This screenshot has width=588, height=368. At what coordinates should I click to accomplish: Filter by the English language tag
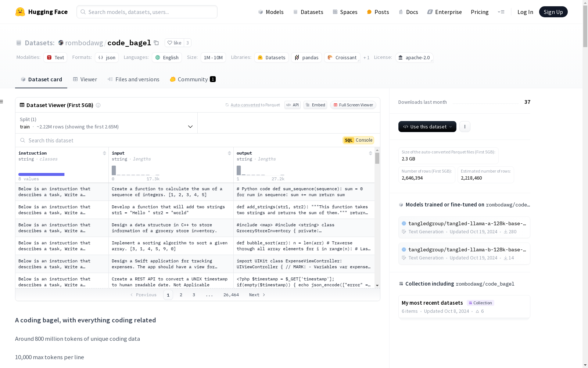point(167,57)
